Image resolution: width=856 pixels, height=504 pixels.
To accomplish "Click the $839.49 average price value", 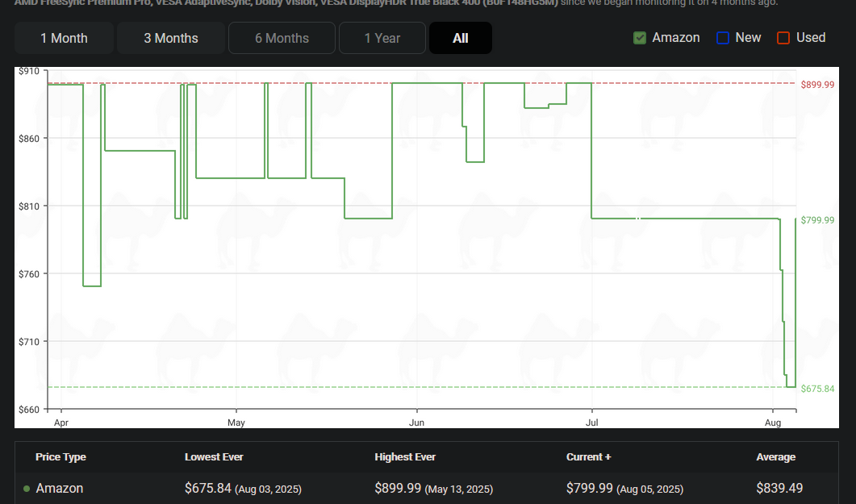I will (779, 488).
